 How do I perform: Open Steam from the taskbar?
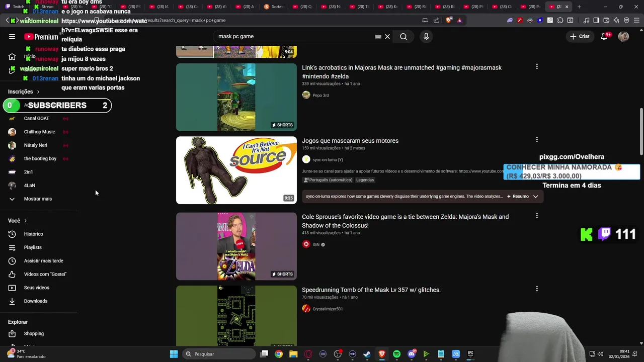tap(367, 354)
